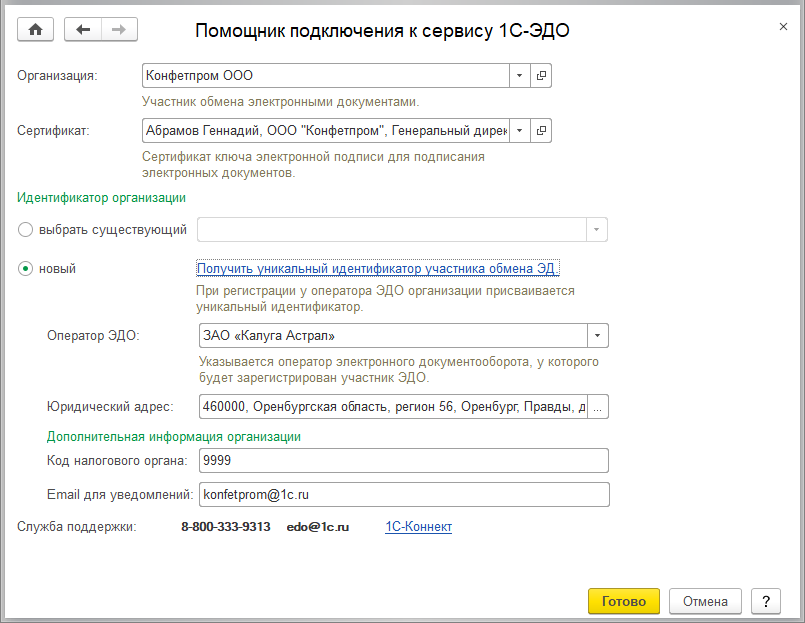This screenshot has height=623, width=805.
Task: Expand the Организация dropdown list
Action: (x=519, y=76)
